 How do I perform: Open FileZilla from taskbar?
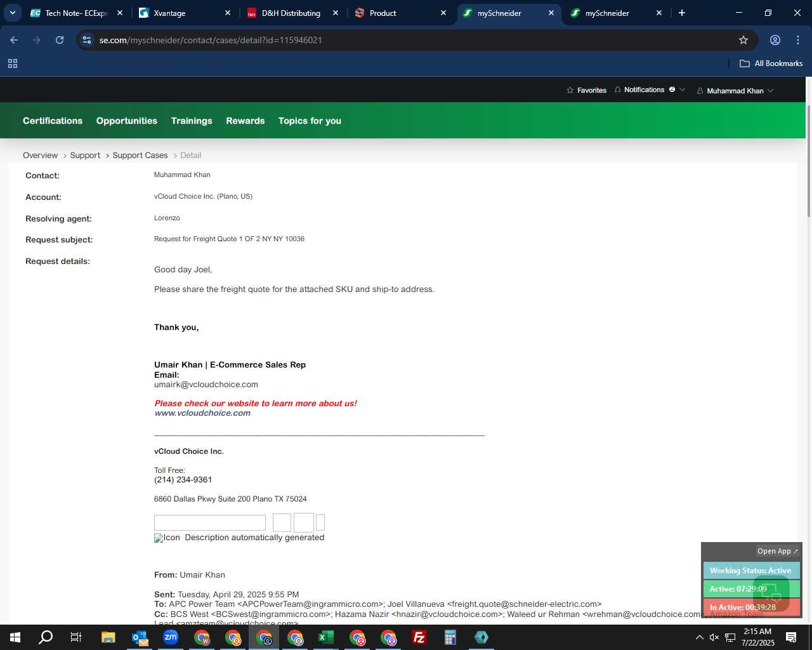click(419, 637)
